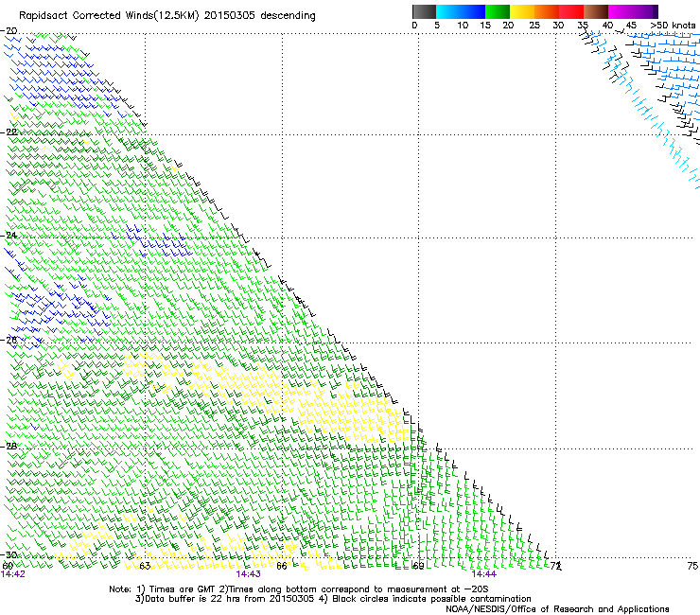Click the "-24" latitude axis label
Image resolution: width=700 pixels, height=615 pixels.
(x=9, y=235)
